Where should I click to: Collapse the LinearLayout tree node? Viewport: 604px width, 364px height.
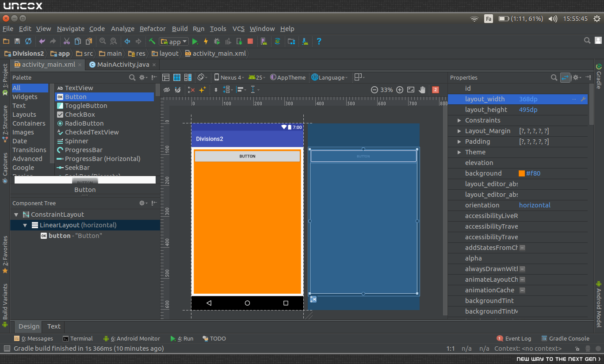tap(25, 225)
